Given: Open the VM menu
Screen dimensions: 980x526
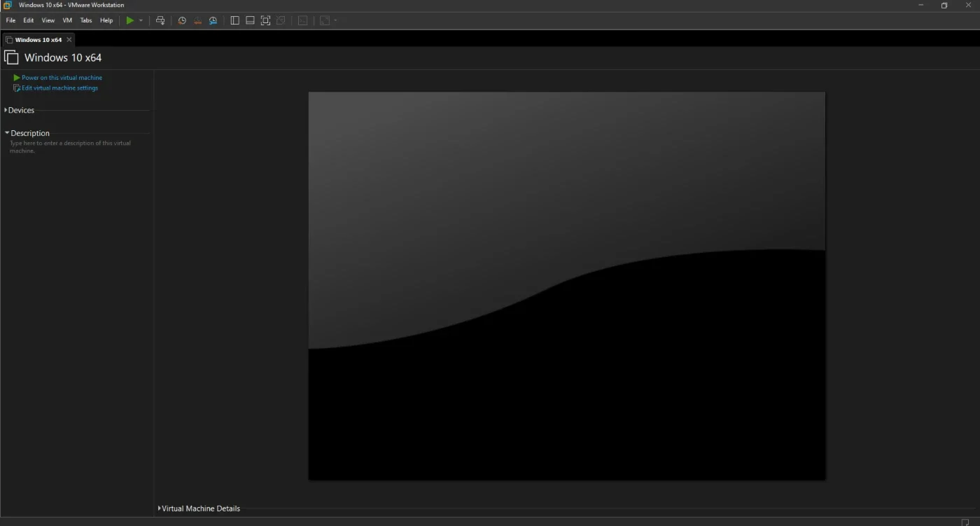Looking at the screenshot, I should point(67,20).
